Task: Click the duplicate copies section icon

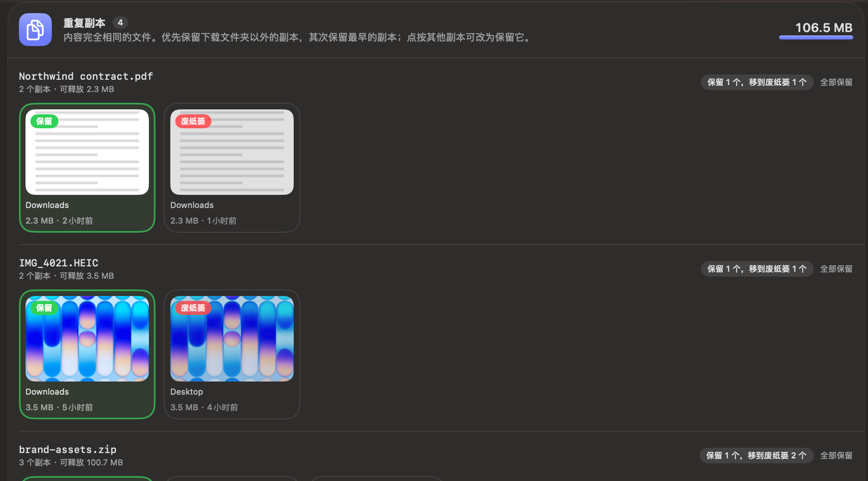Action: pos(35,30)
